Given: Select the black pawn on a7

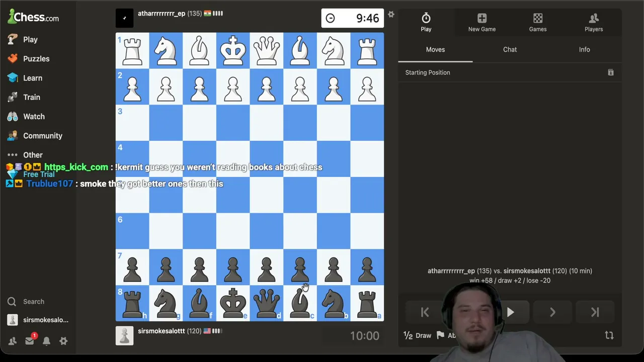Looking at the screenshot, I should click(x=367, y=267).
